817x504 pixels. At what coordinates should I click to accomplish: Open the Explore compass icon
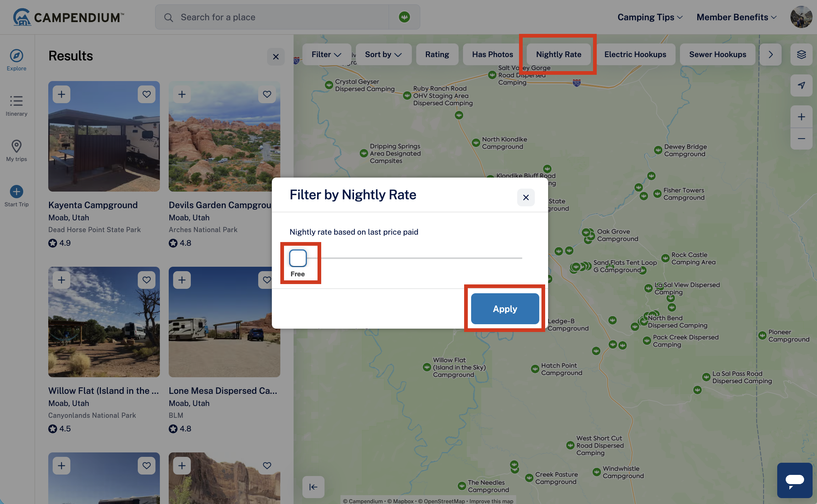click(17, 56)
